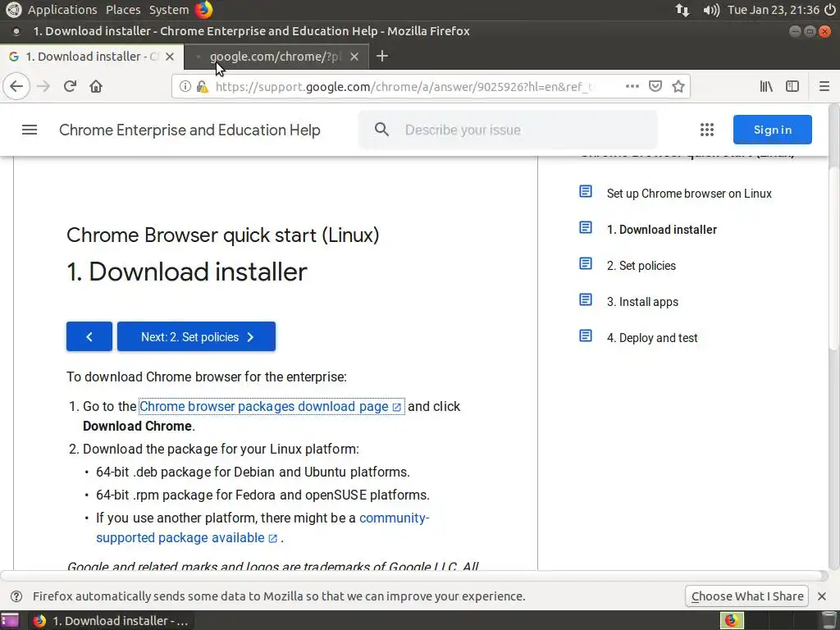This screenshot has width=840, height=630.
Task: Click the Sign in button
Action: click(773, 130)
